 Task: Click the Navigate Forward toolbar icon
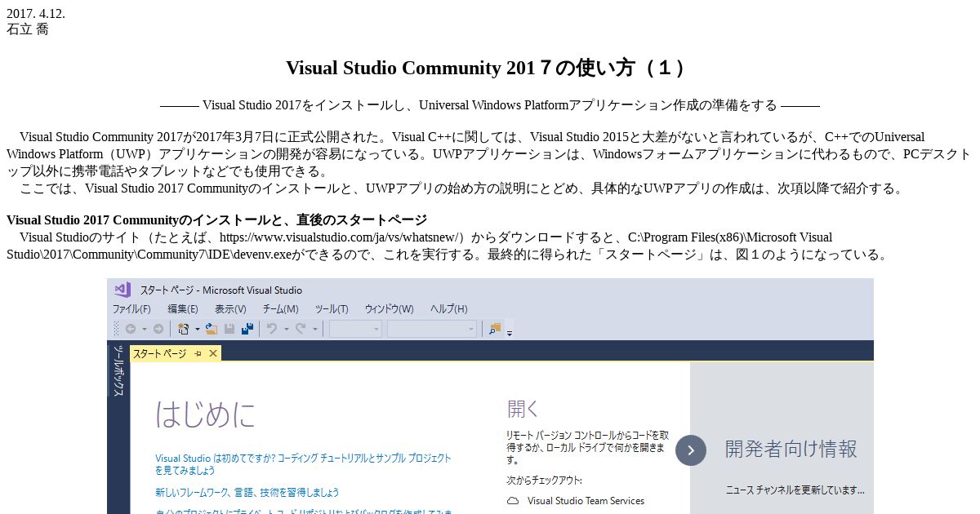pyautogui.click(x=158, y=329)
